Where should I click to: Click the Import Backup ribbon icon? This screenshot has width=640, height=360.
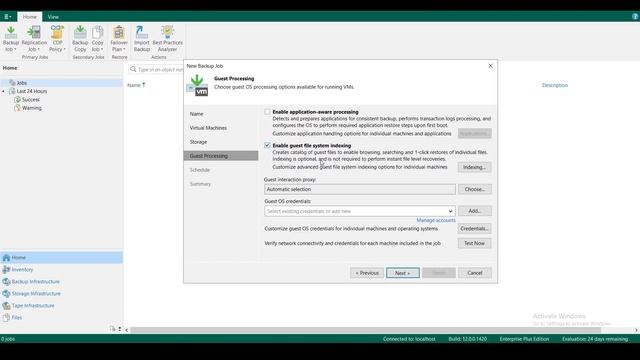tap(142, 33)
